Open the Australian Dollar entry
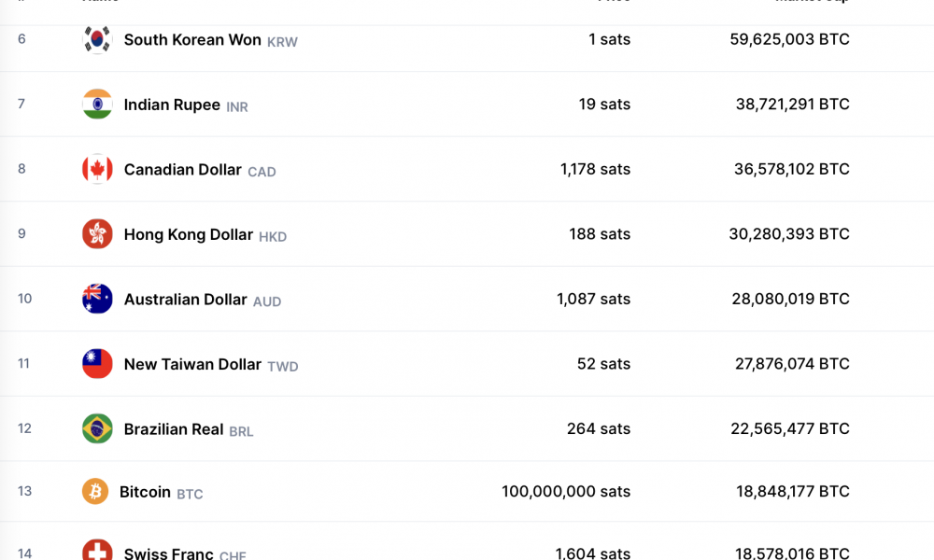This screenshot has width=934, height=560. tap(185, 300)
